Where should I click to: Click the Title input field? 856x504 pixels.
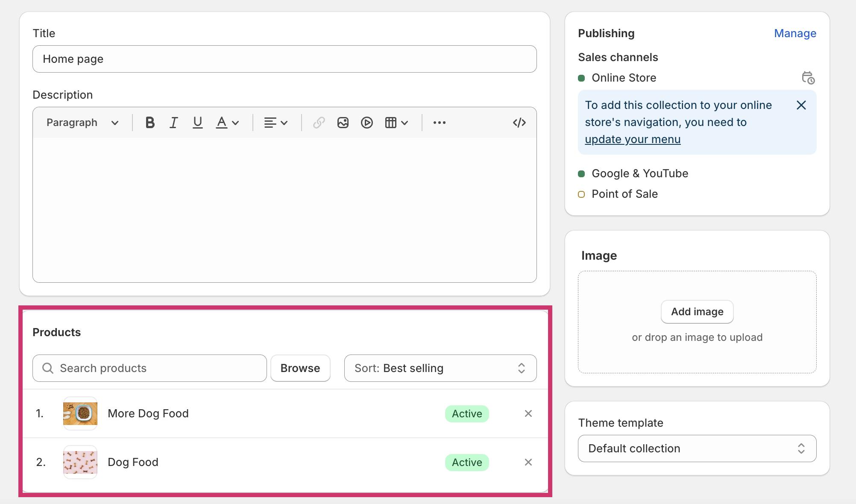[284, 59]
